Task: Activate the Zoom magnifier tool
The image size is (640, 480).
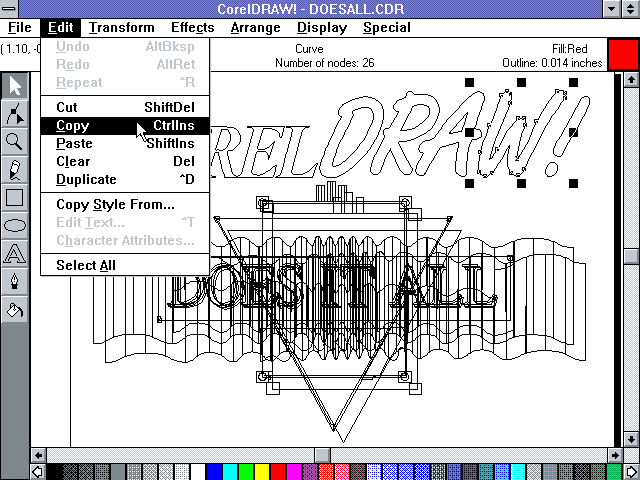Action: [15, 142]
